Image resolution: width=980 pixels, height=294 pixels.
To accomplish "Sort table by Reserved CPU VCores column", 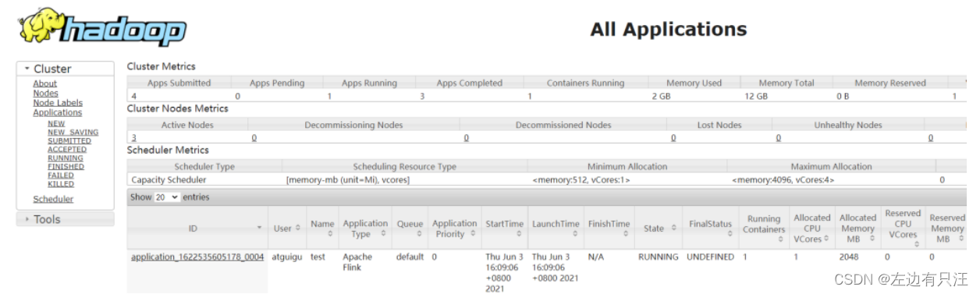I will tap(903, 228).
